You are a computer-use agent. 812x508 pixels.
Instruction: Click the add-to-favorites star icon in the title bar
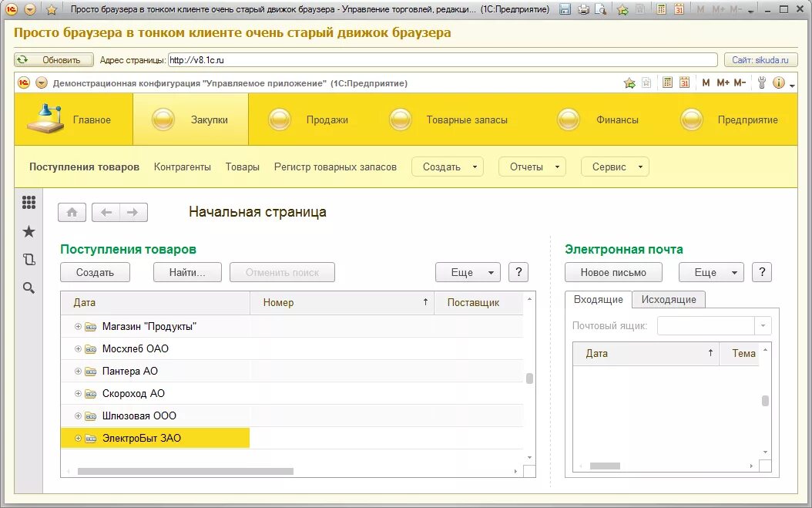(x=622, y=9)
